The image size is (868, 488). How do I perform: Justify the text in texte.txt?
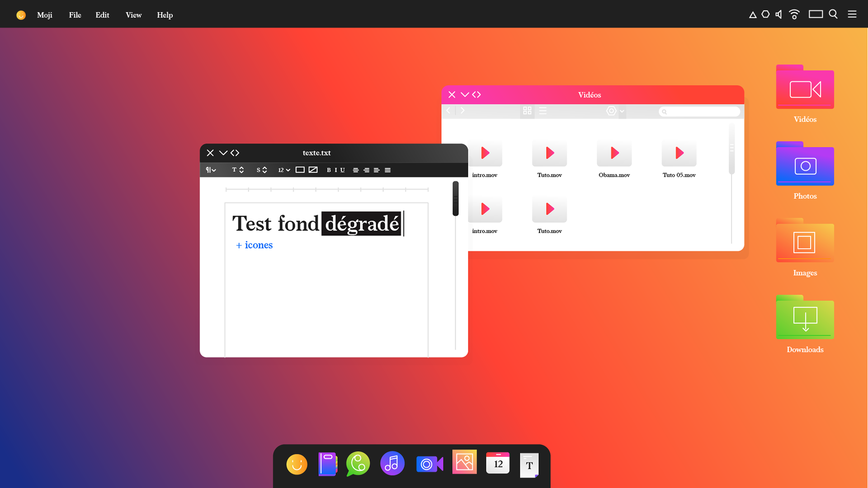coord(387,170)
